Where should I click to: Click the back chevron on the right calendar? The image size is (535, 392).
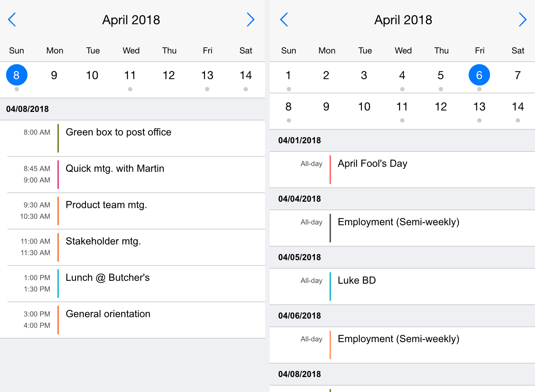[284, 20]
